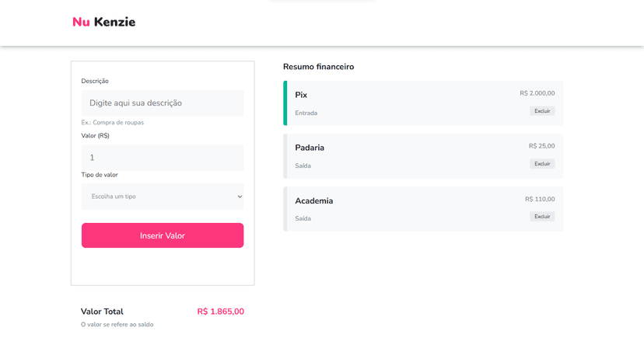644x362 pixels.
Task: Click the R$ 2.000,00 Pix amount
Action: [537, 93]
